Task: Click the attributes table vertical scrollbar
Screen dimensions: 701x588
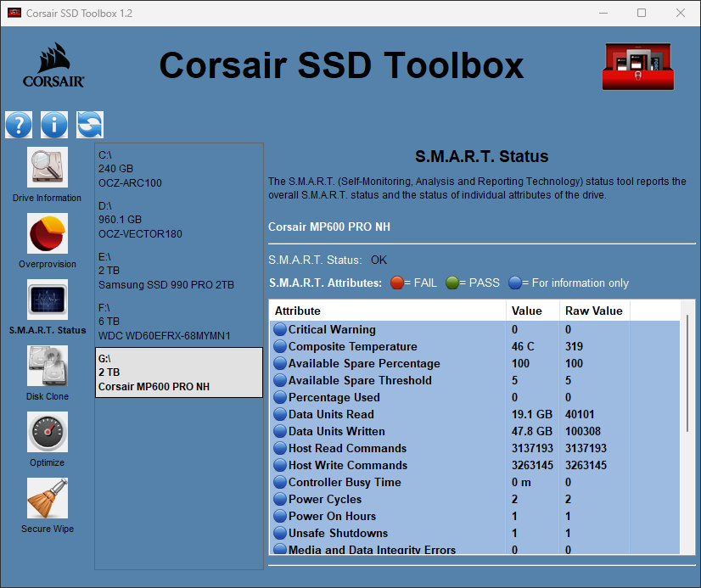Action: coord(687,373)
